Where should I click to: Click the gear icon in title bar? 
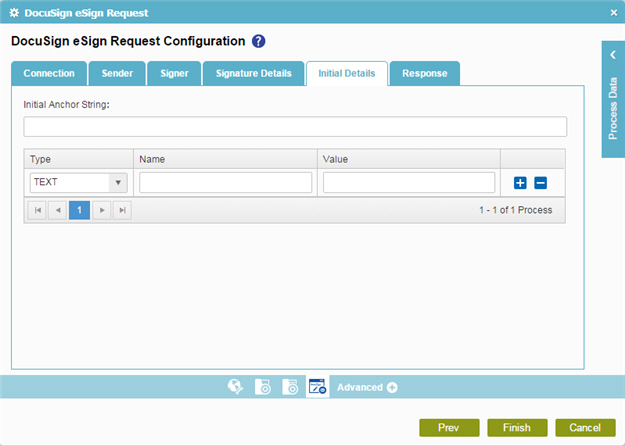pyautogui.click(x=14, y=13)
